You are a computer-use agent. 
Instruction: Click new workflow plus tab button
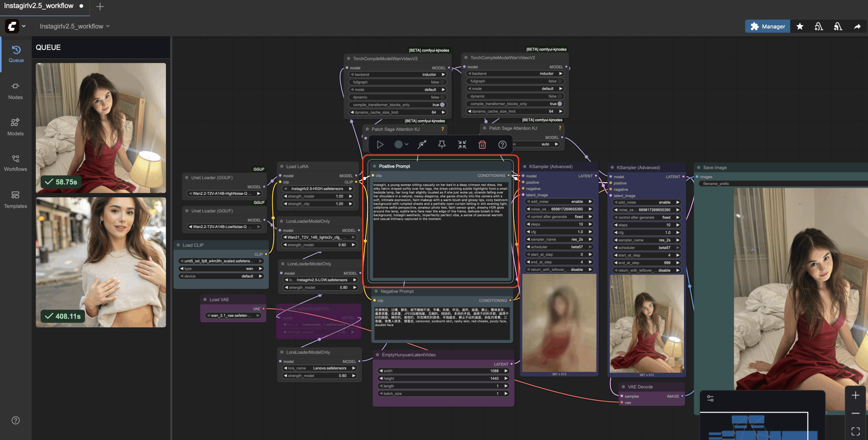[x=100, y=6]
